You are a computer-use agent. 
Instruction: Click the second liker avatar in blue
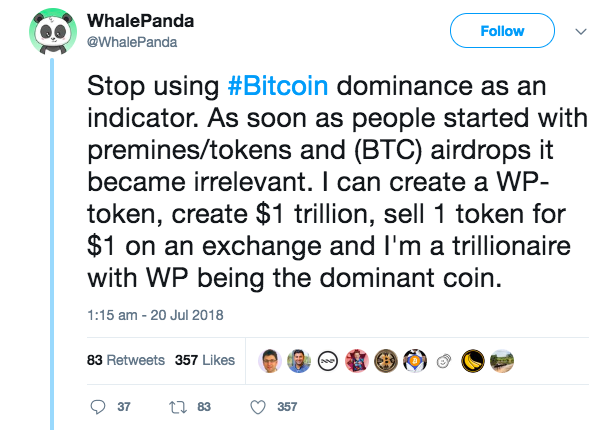[x=298, y=360]
